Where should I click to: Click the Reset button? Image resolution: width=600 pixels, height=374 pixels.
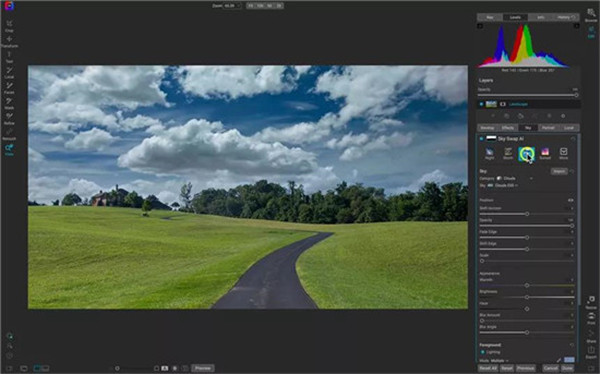[x=507, y=368]
